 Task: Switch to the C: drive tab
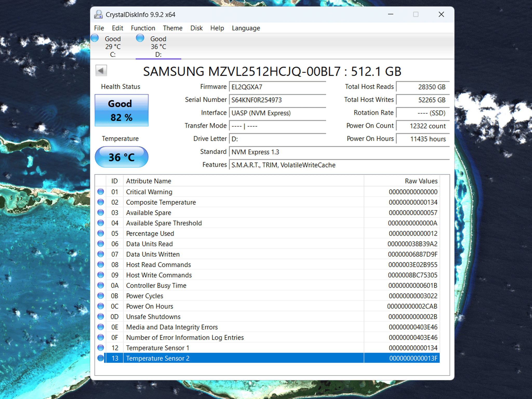coord(113,46)
